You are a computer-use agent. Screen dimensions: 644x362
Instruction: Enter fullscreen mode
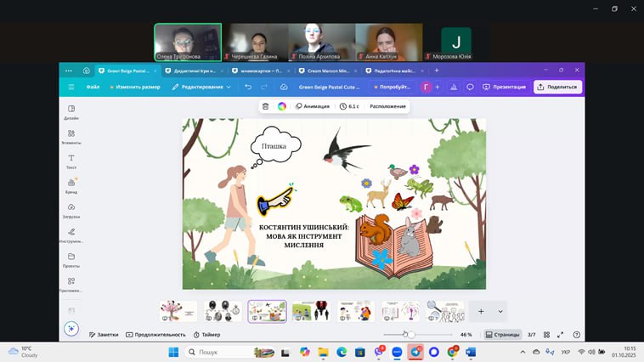point(560,335)
